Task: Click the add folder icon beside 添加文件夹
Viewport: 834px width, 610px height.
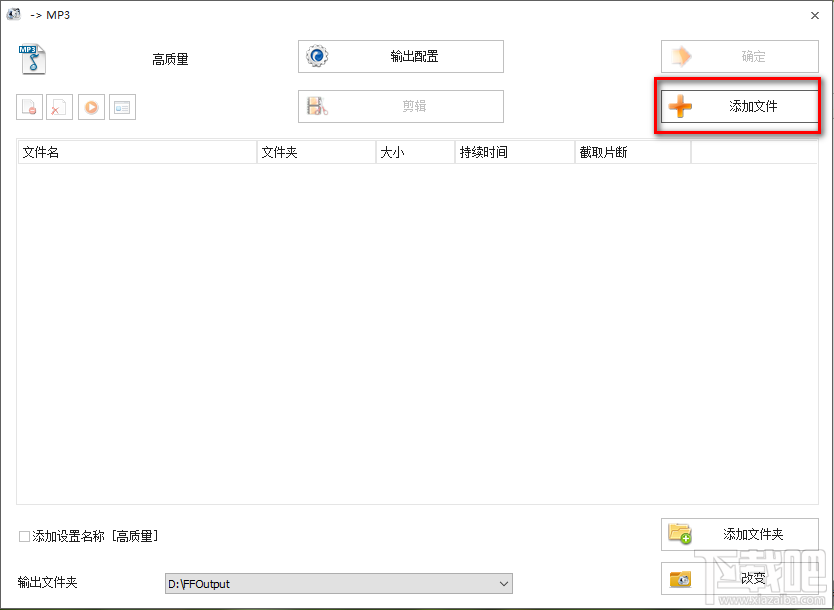Action: click(x=681, y=534)
